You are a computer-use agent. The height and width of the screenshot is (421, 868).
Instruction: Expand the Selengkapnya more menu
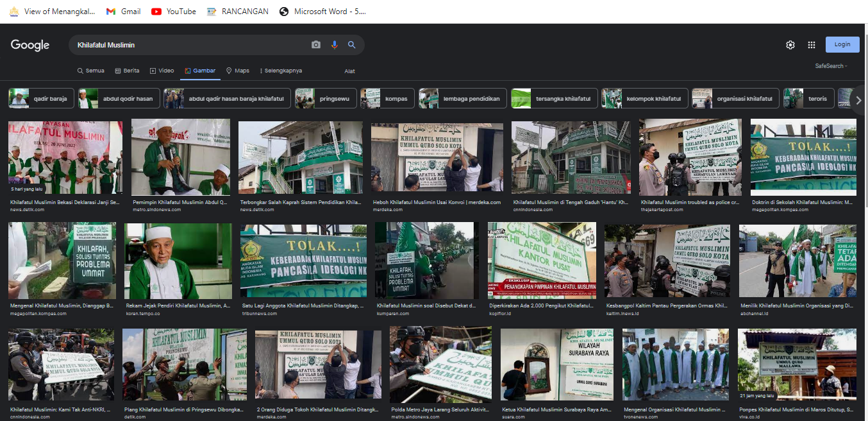click(280, 71)
